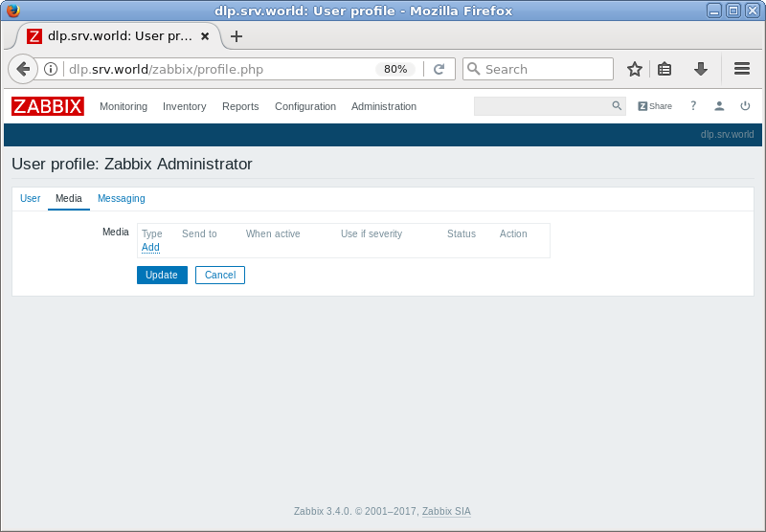Screen dimensions: 766x532
Task: Click the Firefox logo in title bar
Action: click(x=13, y=11)
